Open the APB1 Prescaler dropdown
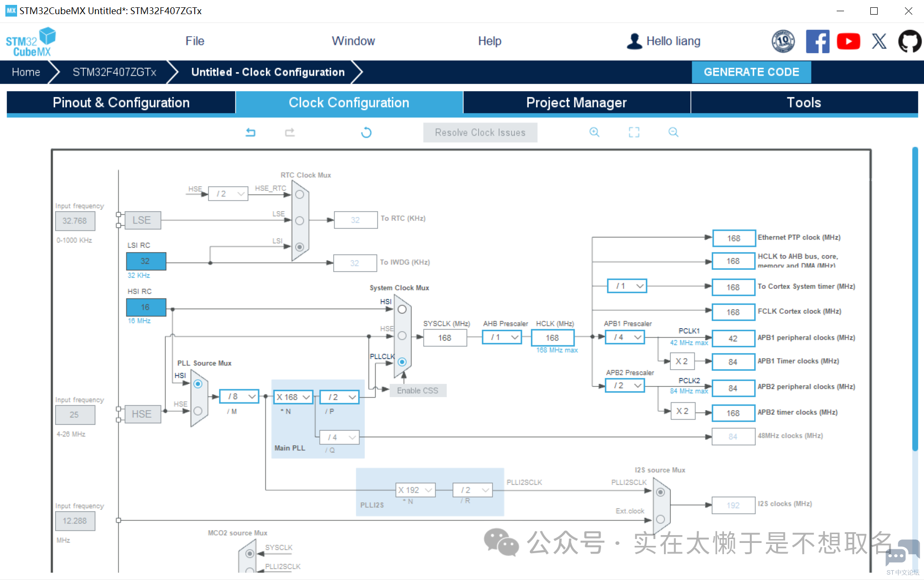924x580 pixels. point(625,337)
